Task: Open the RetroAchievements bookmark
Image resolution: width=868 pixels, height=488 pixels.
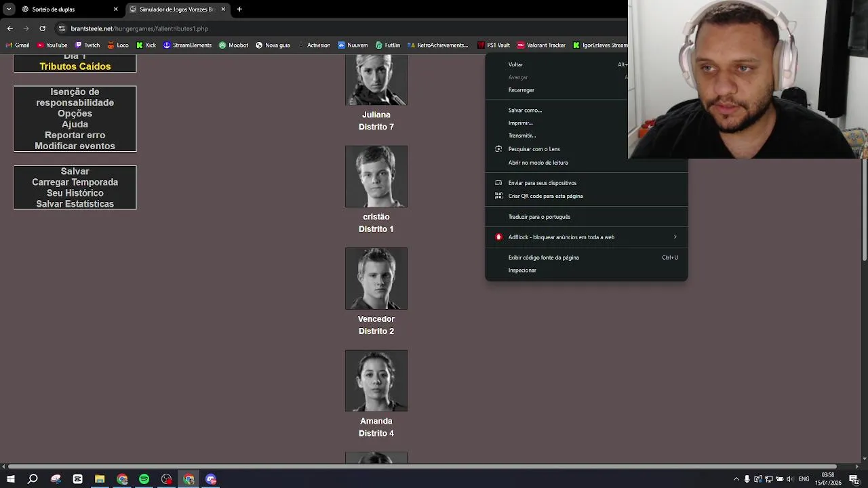Action: click(438, 45)
